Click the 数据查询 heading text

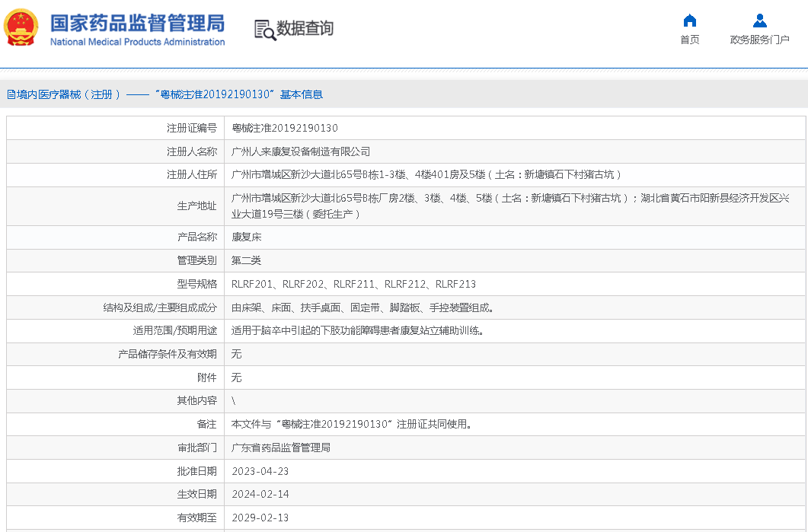click(305, 28)
